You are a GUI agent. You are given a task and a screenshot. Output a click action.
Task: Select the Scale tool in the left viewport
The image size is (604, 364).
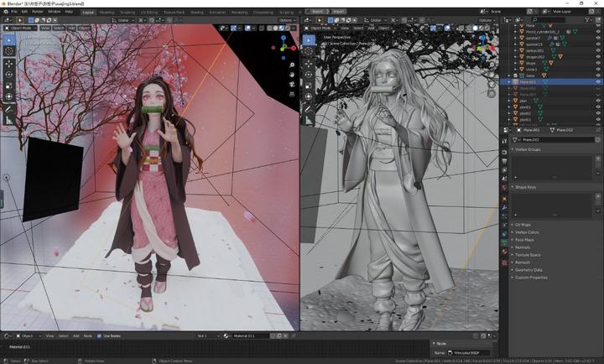9,86
